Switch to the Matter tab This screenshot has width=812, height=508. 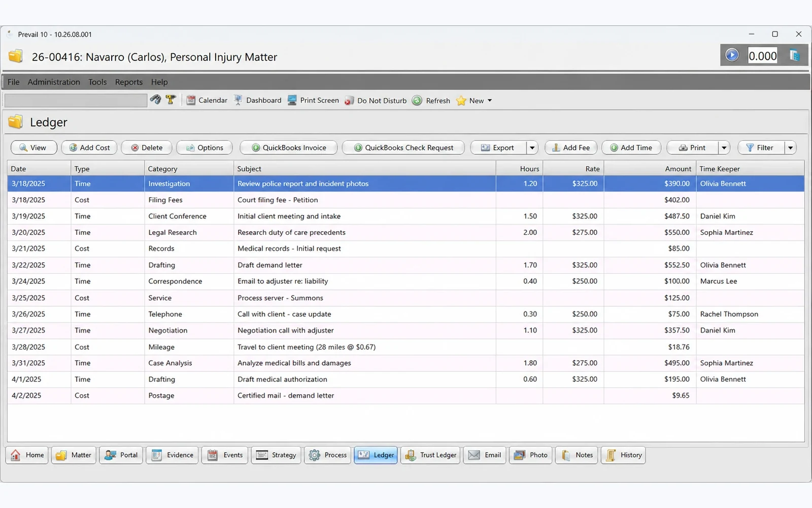click(74, 455)
